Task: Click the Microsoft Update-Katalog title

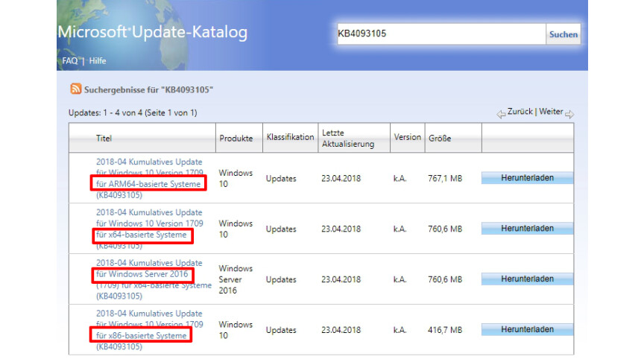Action: pos(153,32)
